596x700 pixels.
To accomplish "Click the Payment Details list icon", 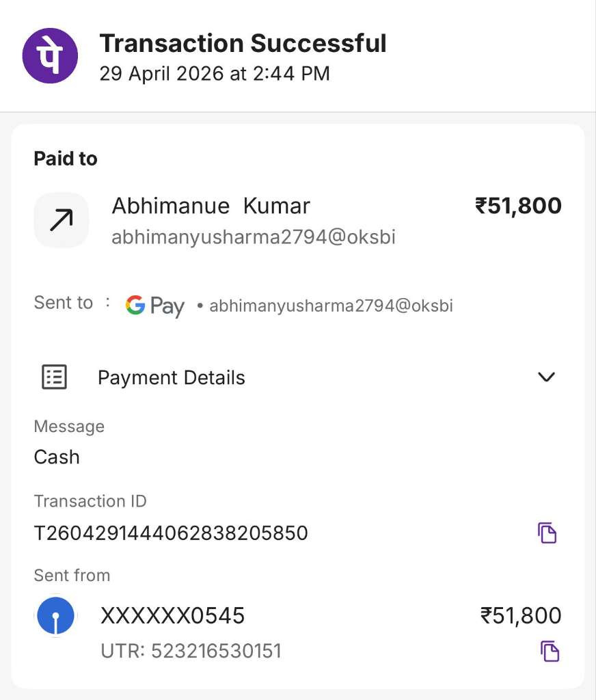I will [55, 377].
